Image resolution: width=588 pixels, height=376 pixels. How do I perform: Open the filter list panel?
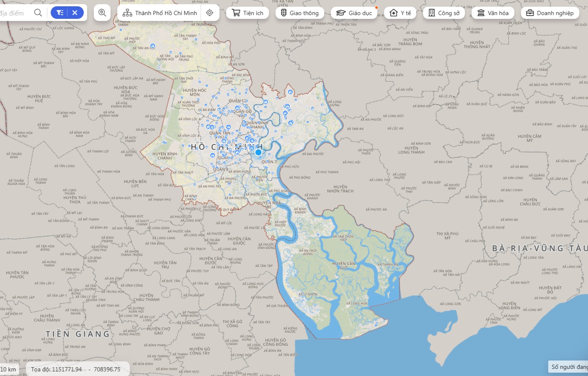coord(60,13)
